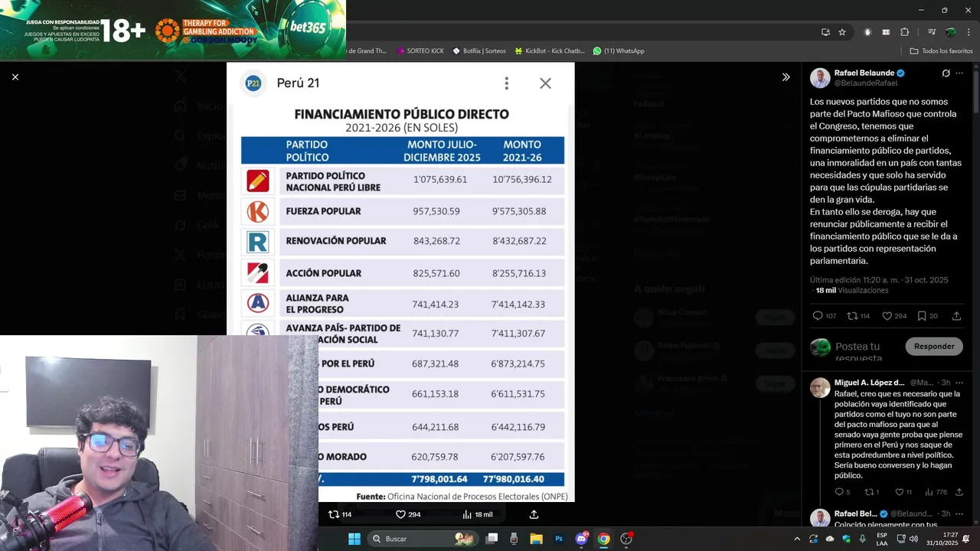Open the ESP LAA language switcher
This screenshot has width=980, height=551.
coord(882,539)
